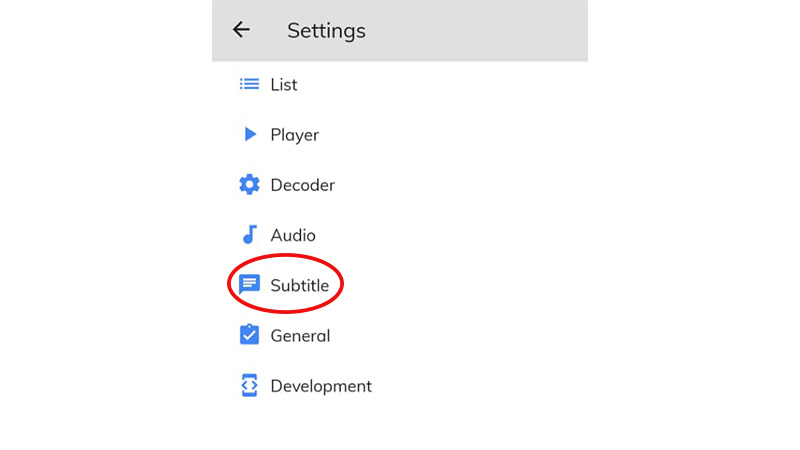Viewport: 800px width, 450px height.
Task: Open the Development text label
Action: coord(321,386)
